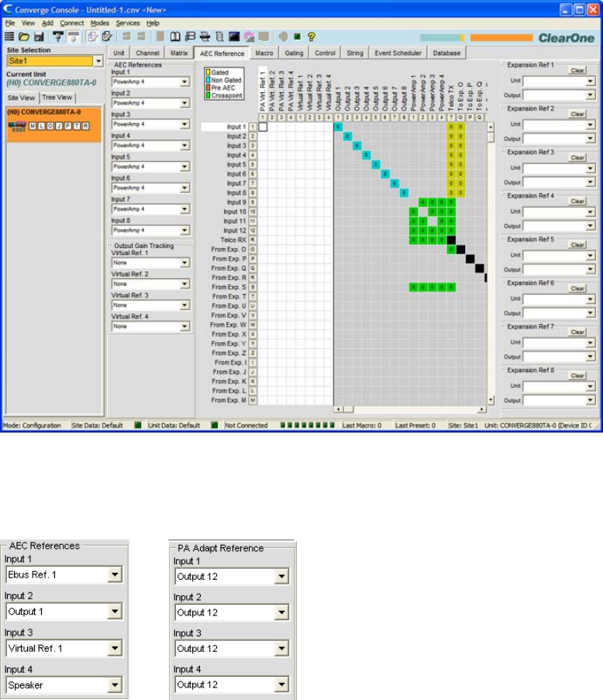Image resolution: width=603 pixels, height=700 pixels.
Task: Select slot J in unit site view
Action: point(59,126)
